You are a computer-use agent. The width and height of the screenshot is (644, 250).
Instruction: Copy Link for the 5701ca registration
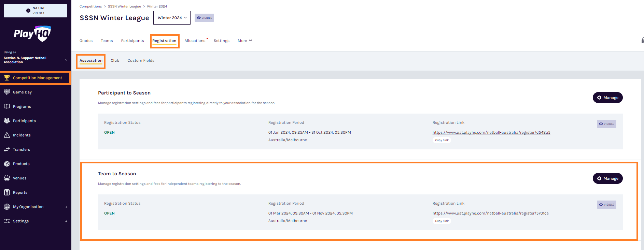tap(442, 221)
